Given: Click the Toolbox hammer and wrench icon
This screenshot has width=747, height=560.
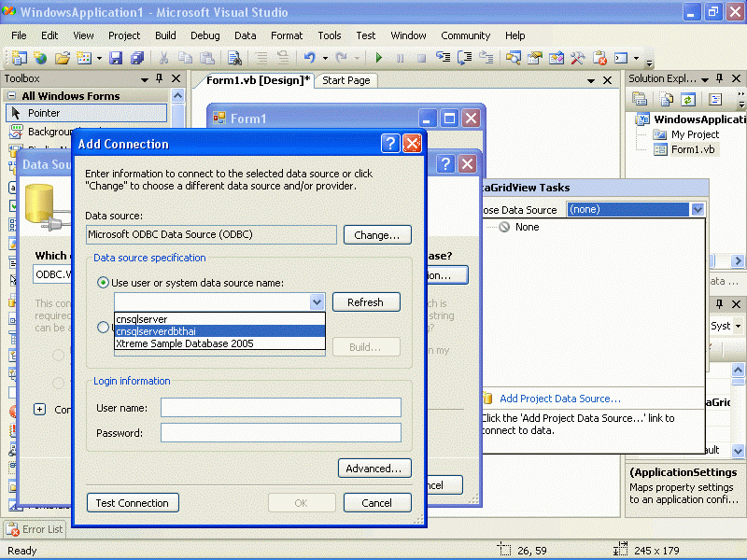Looking at the screenshot, I should 578,58.
